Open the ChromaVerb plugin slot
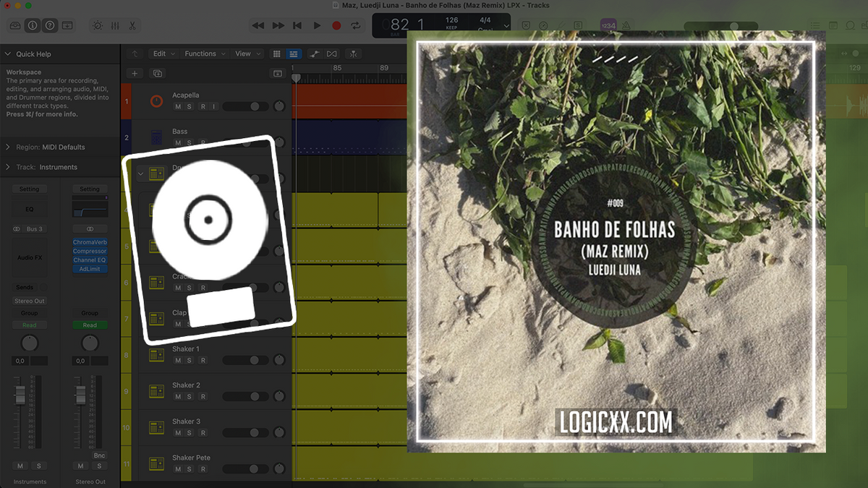Viewport: 868px width, 488px height. click(90, 241)
